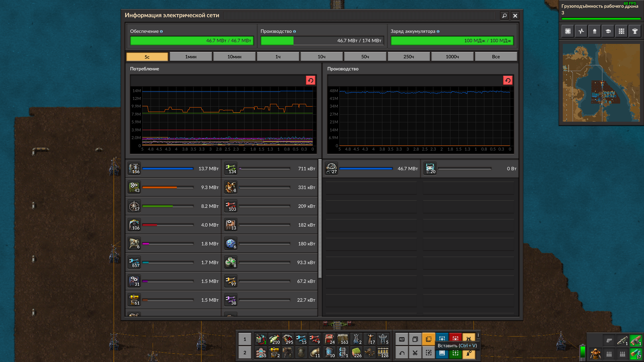
Task: Click the info icon beside Обеспечение
Action: pyautogui.click(x=161, y=32)
